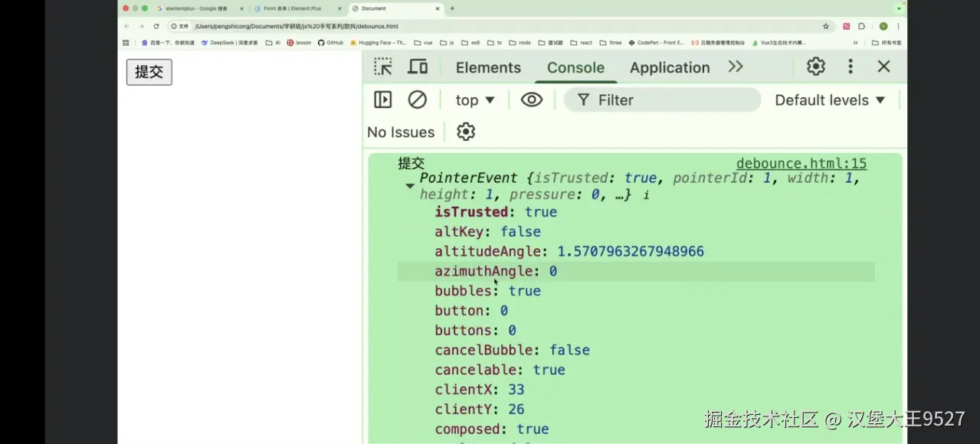Open the Application tab
Viewport: 980px width, 444px height.
tap(670, 67)
